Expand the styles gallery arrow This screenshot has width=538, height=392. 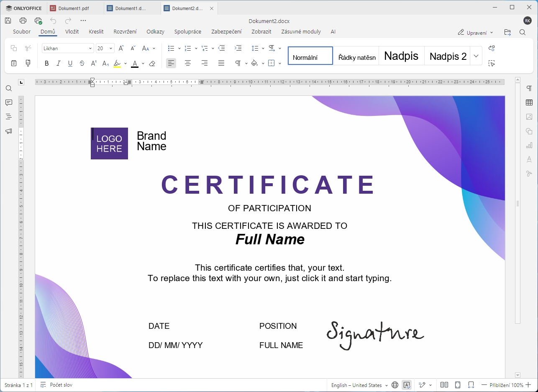point(476,56)
